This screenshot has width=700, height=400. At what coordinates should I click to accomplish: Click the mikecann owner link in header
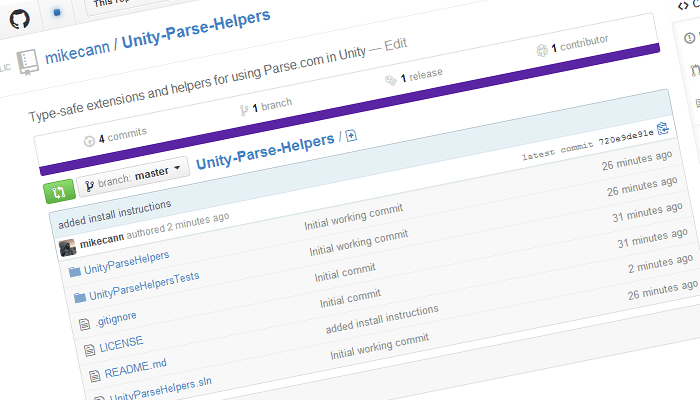(78, 55)
